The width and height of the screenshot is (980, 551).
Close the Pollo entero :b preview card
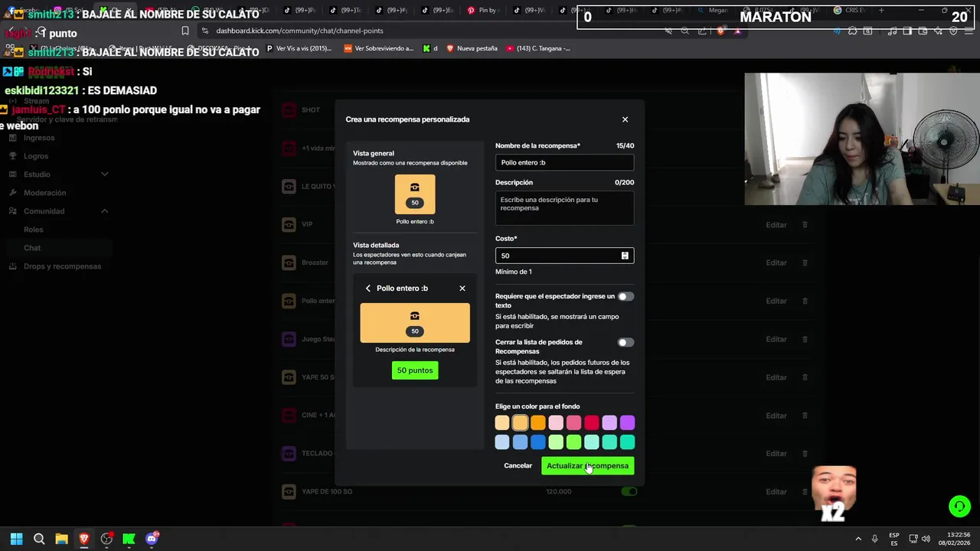tap(462, 289)
